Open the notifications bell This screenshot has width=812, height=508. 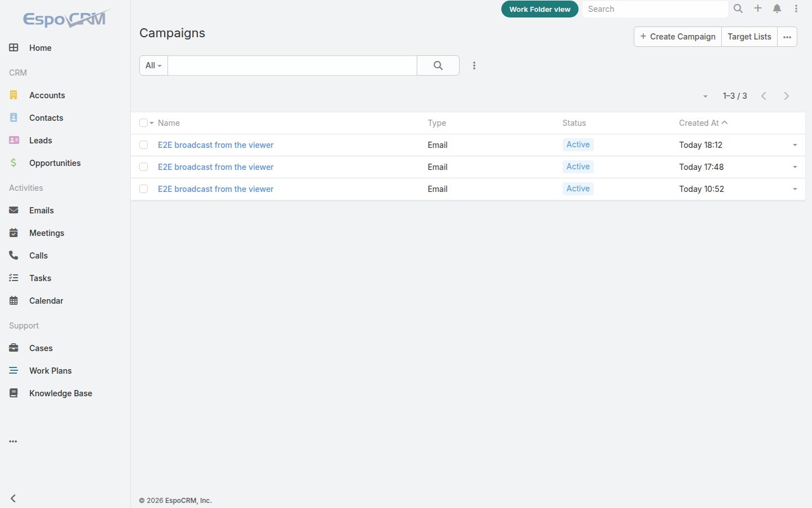click(777, 8)
